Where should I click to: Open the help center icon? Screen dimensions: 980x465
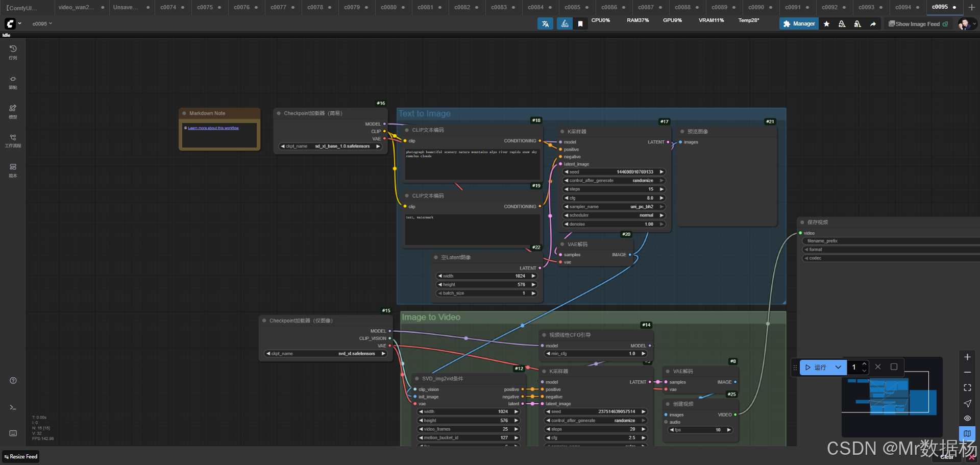tap(13, 380)
